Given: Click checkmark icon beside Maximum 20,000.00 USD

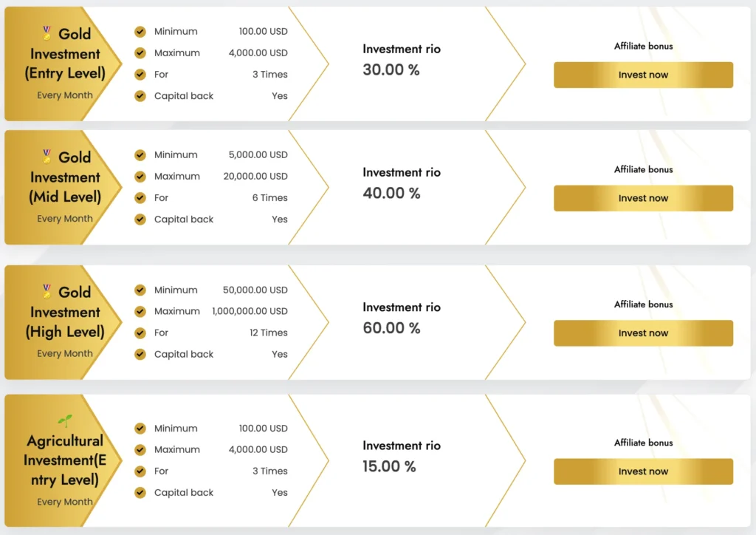Looking at the screenshot, I should point(140,177).
